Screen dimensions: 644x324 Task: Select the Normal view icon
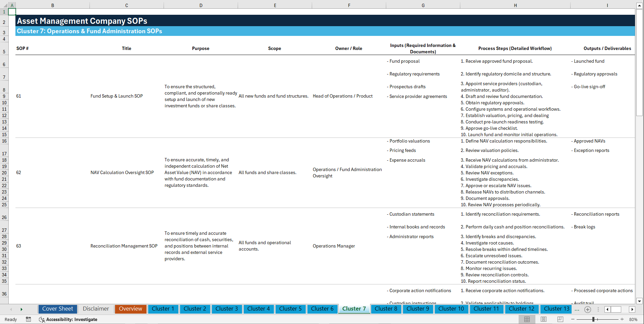527,319
